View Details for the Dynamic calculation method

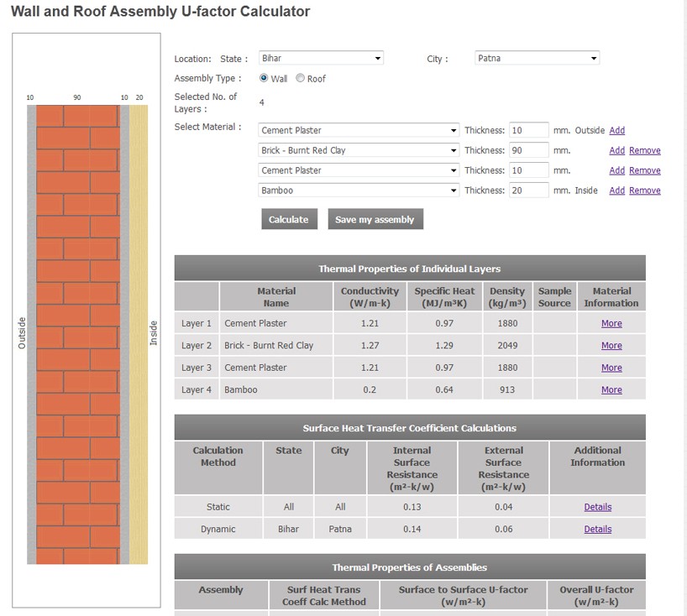(x=597, y=529)
